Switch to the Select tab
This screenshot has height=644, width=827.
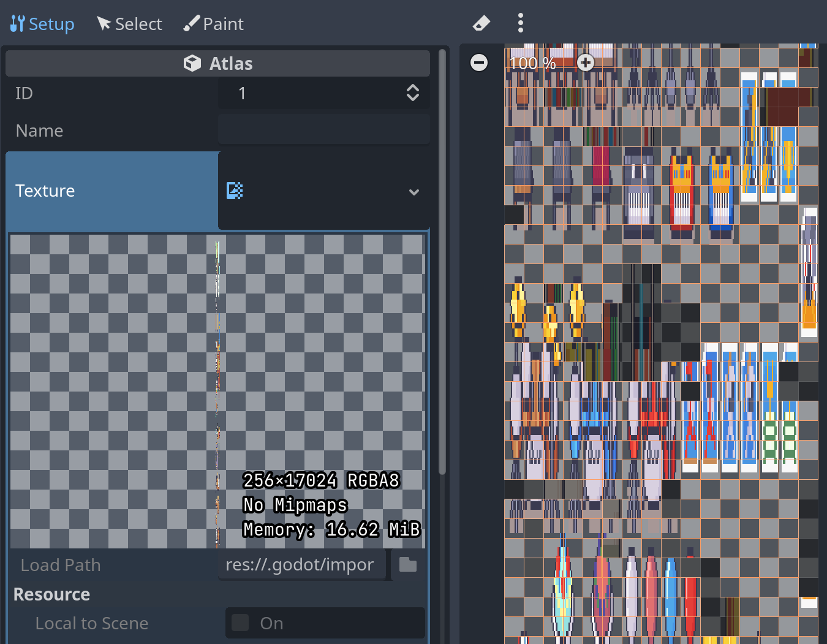click(129, 23)
